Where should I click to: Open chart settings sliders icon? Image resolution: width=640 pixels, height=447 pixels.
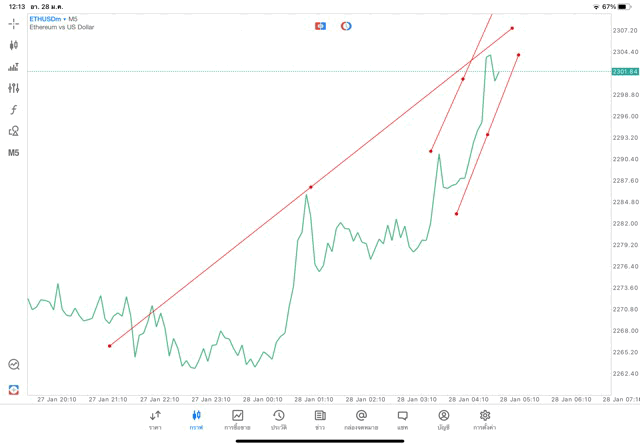pos(14,88)
